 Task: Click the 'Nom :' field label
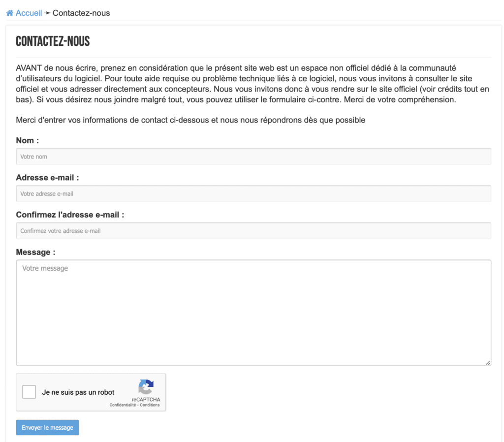pos(27,140)
